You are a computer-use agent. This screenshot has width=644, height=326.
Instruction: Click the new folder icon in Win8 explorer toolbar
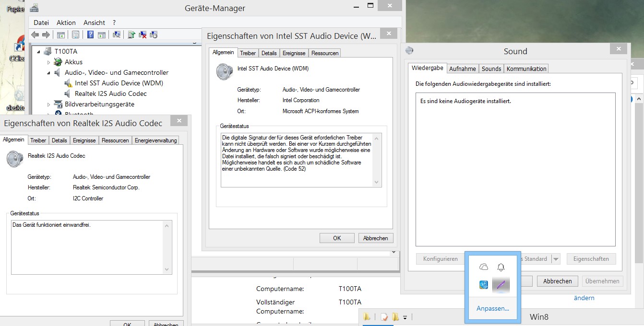[x=395, y=317]
